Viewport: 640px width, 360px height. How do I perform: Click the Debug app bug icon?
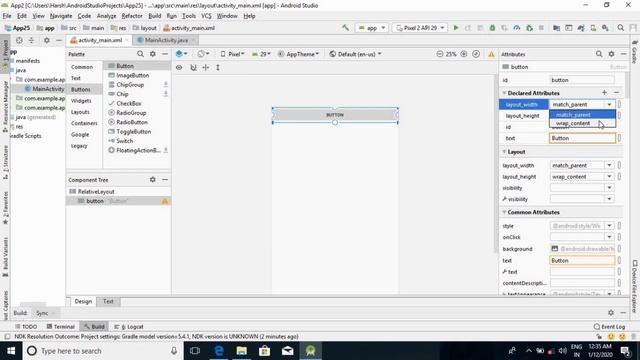pos(492,28)
